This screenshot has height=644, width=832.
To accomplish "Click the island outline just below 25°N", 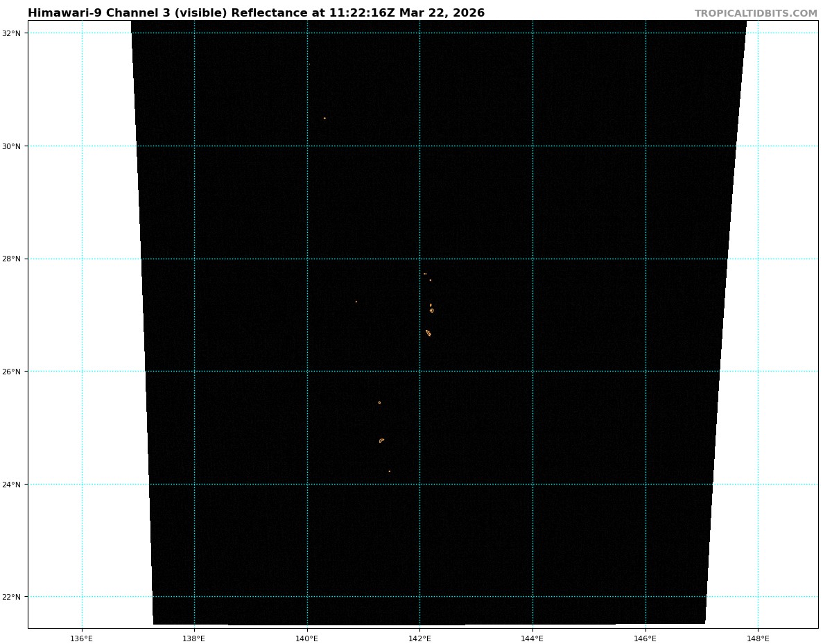I will pos(381,440).
